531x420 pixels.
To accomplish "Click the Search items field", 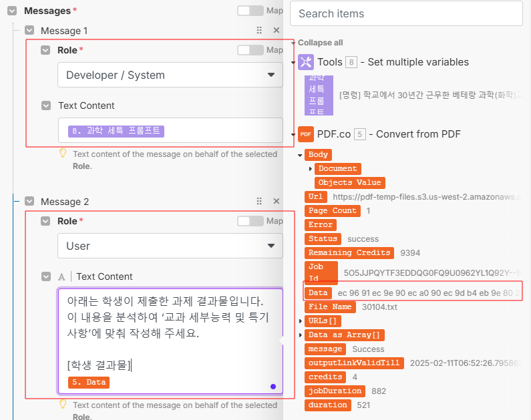I will [406, 13].
